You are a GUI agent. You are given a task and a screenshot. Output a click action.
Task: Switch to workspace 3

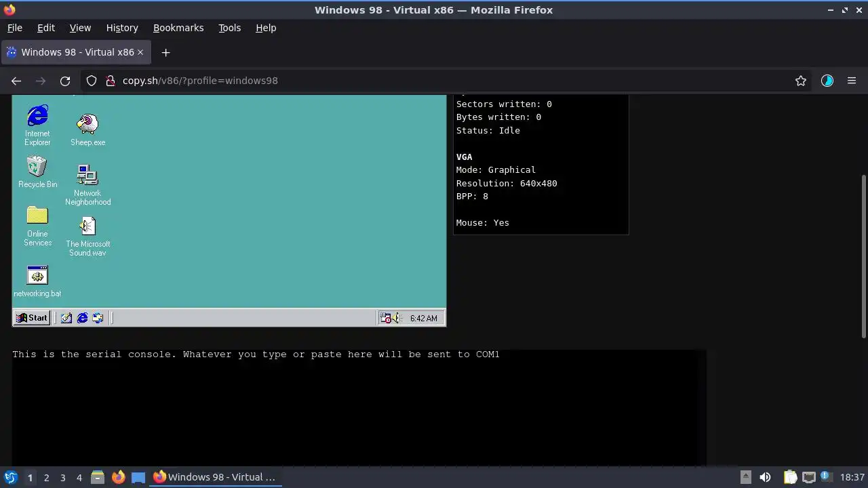pos(62,477)
